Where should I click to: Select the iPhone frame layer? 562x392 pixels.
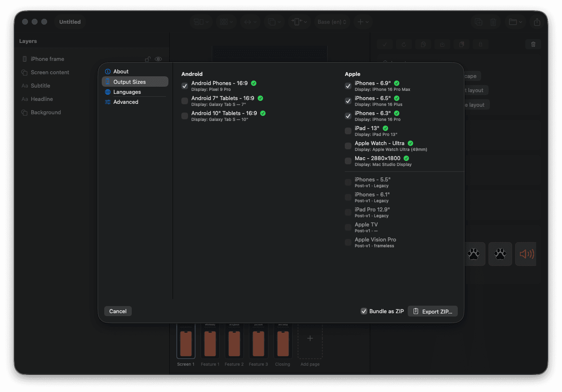click(91, 59)
